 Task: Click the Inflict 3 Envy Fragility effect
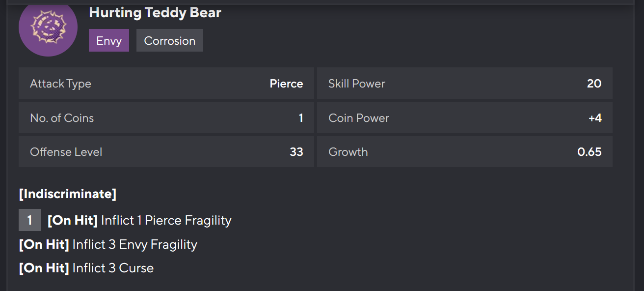click(134, 244)
